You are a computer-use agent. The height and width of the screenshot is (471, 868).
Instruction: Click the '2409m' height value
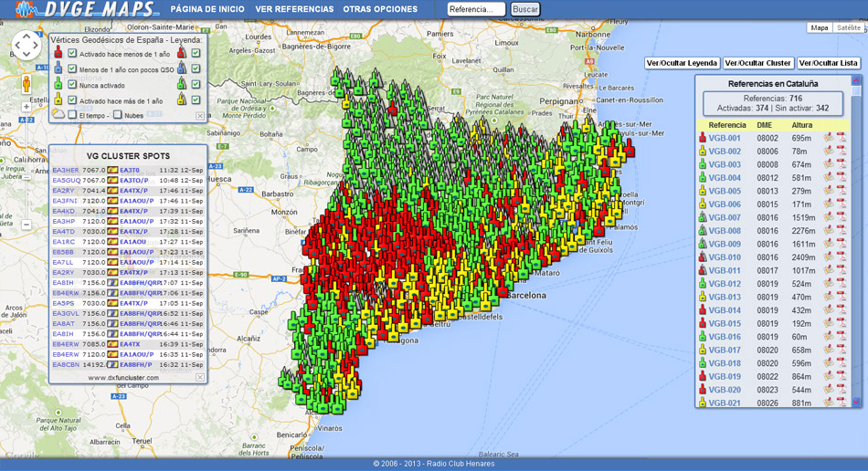click(x=803, y=257)
